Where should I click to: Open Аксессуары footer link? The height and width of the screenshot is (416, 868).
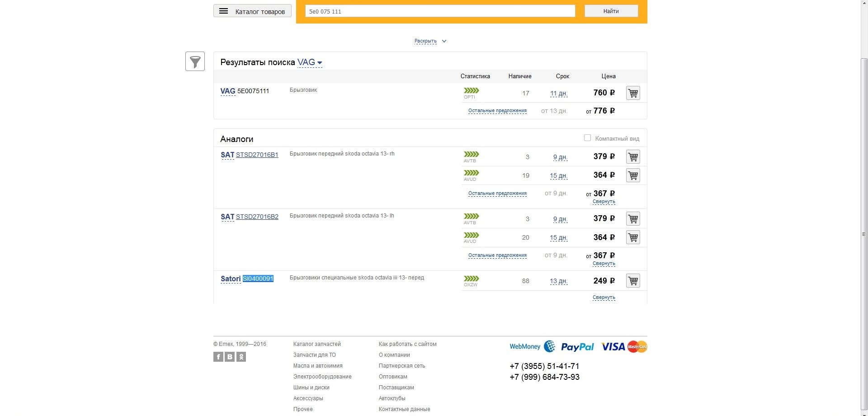pyautogui.click(x=308, y=398)
